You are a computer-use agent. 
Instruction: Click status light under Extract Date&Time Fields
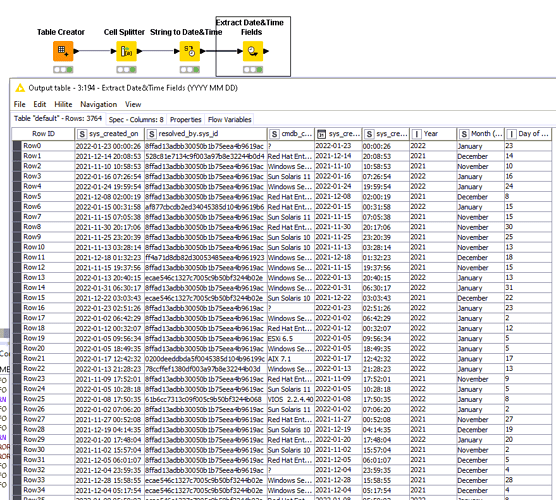point(253,70)
